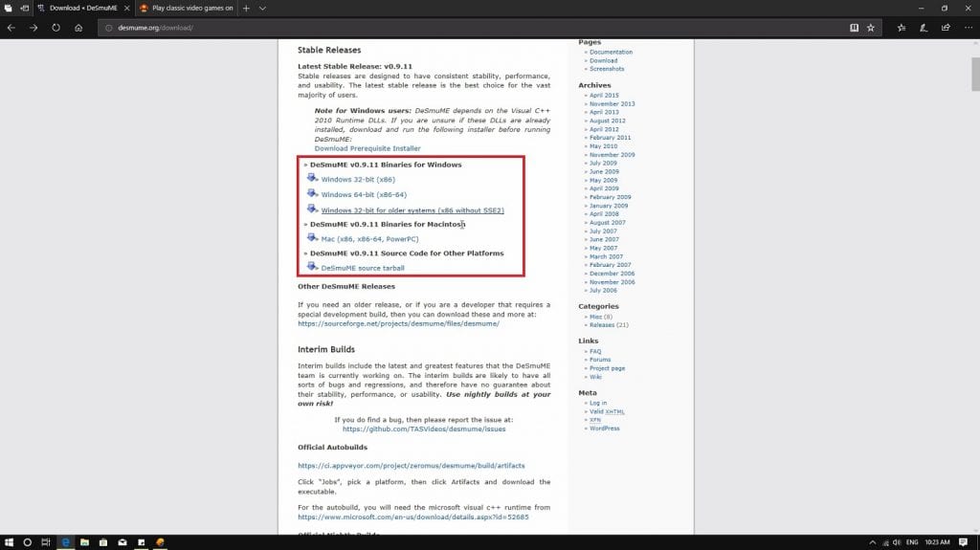Screen dimensions: 980x550
Task: Open Windows Start menu
Action: [9, 542]
